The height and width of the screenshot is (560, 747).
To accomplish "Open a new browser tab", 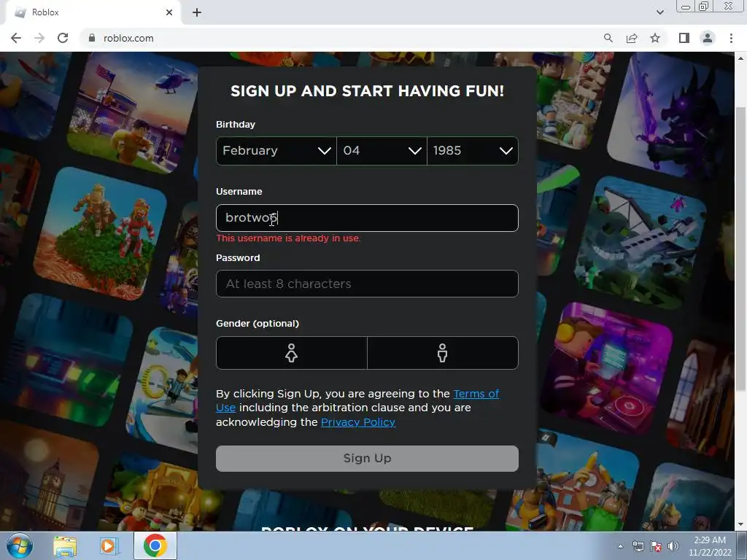I will (x=197, y=12).
